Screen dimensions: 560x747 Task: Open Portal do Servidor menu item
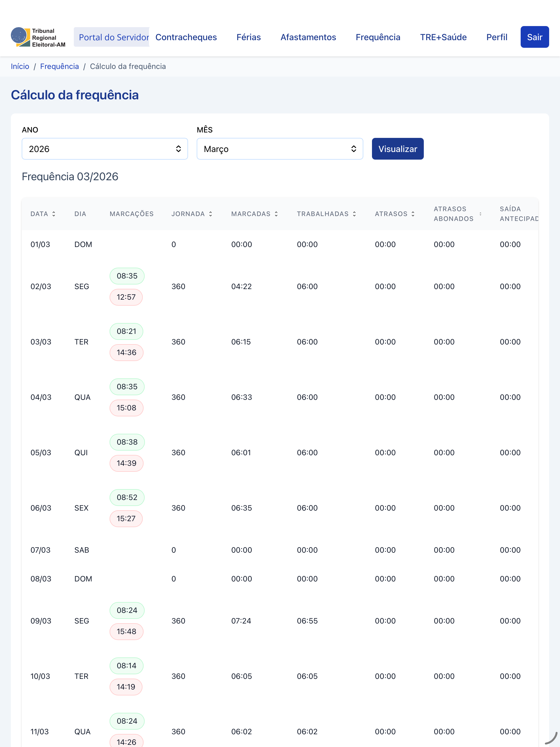pos(112,37)
